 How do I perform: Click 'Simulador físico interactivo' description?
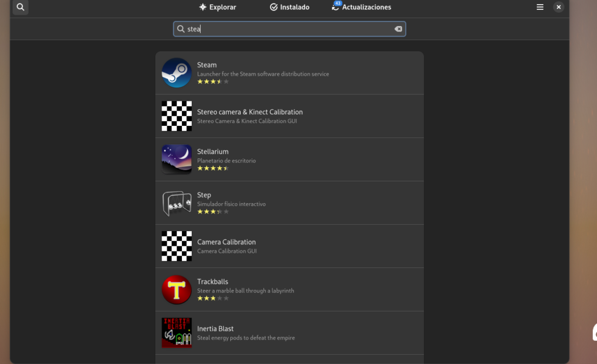pos(231,204)
